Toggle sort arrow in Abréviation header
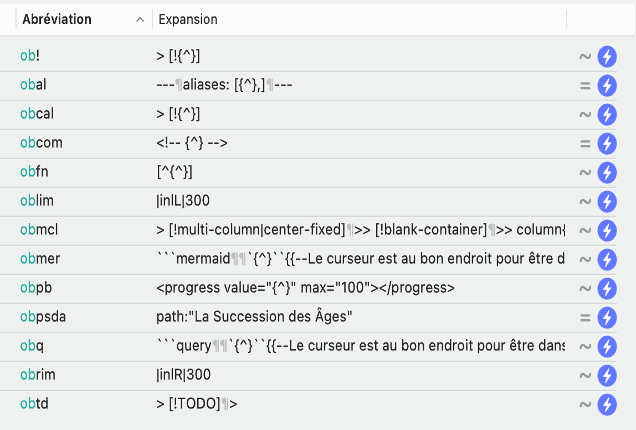This screenshot has width=636, height=430. pos(140,19)
